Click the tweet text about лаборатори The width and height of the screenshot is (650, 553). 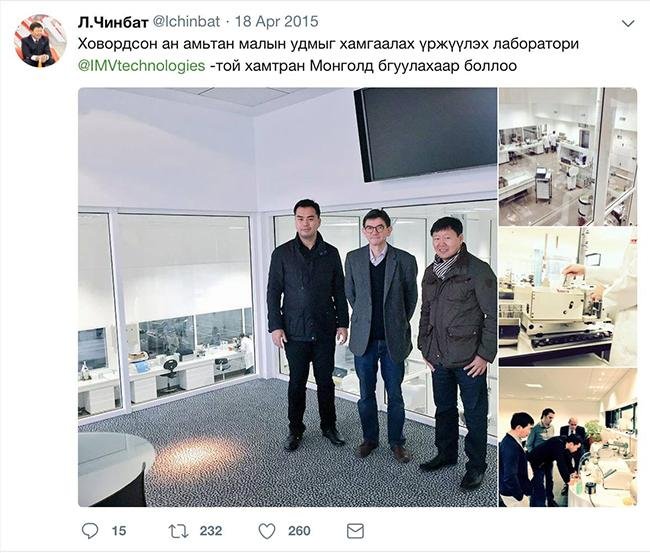328,44
